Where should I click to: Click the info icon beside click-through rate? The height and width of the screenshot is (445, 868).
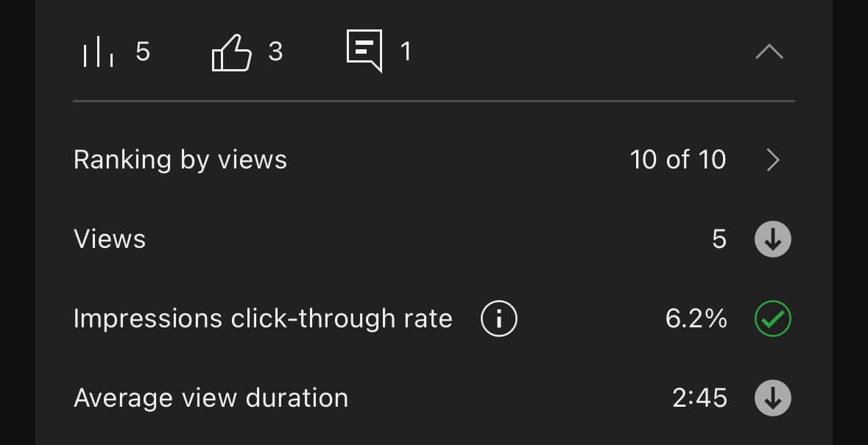498,318
